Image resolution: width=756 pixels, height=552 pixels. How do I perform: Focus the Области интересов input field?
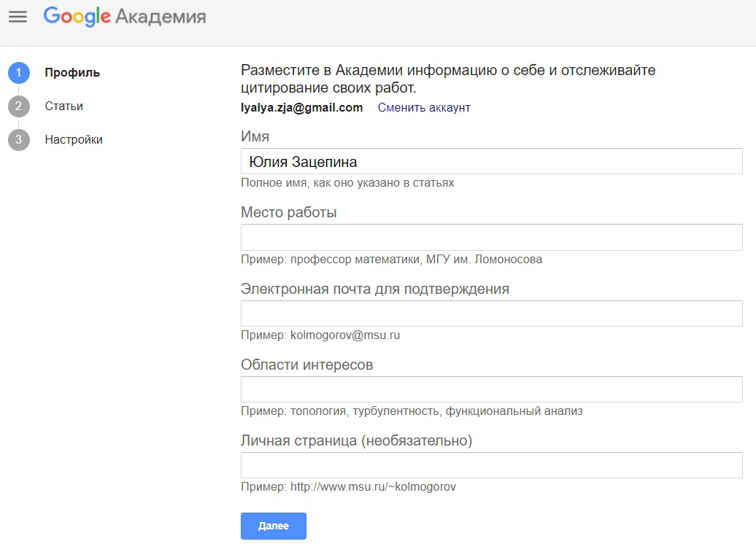tap(491, 389)
